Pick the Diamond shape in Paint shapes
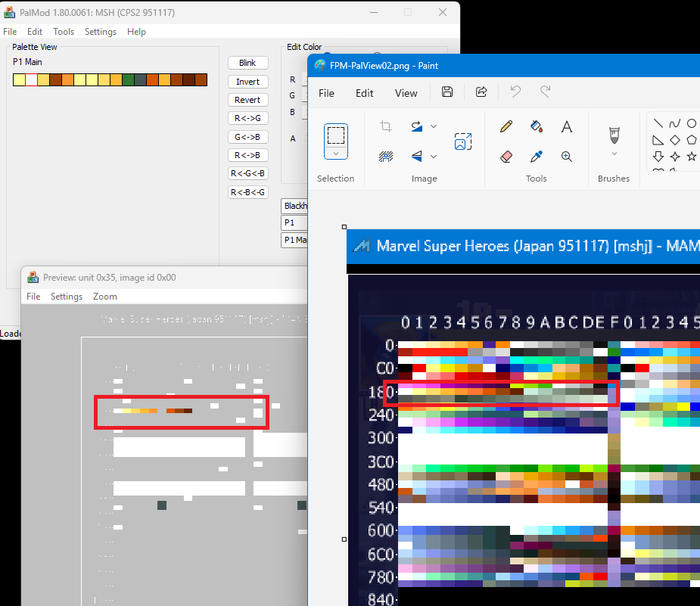Image resolution: width=700 pixels, height=606 pixels. (675, 140)
